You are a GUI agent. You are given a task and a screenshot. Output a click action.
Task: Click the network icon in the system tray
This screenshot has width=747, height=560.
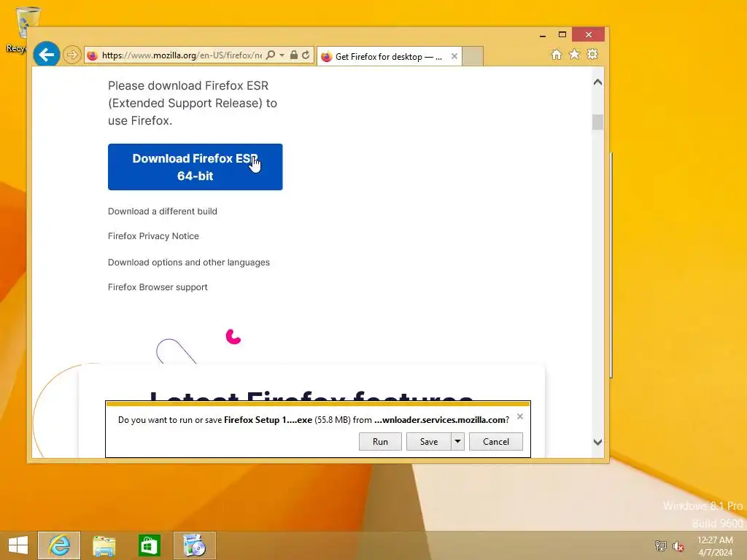tap(660, 545)
